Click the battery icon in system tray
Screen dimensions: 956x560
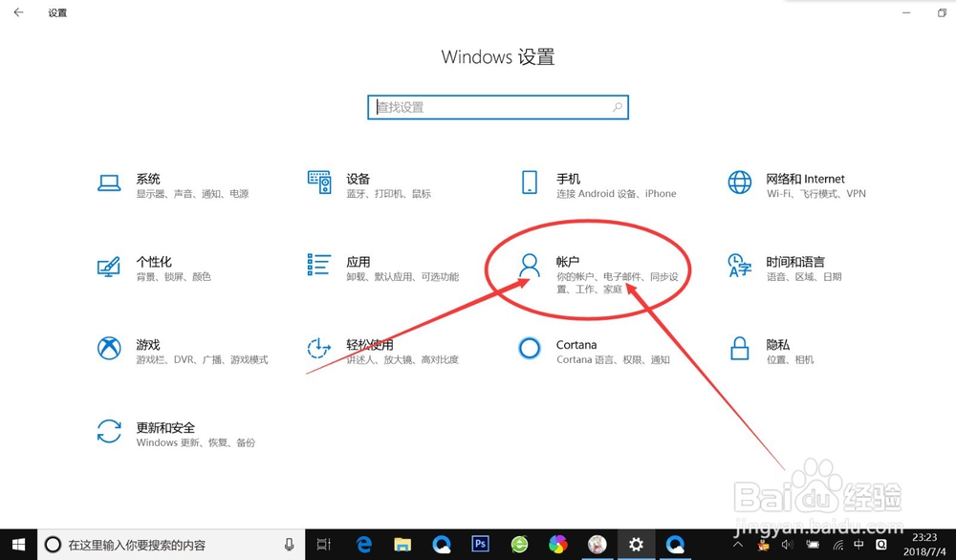tap(814, 545)
